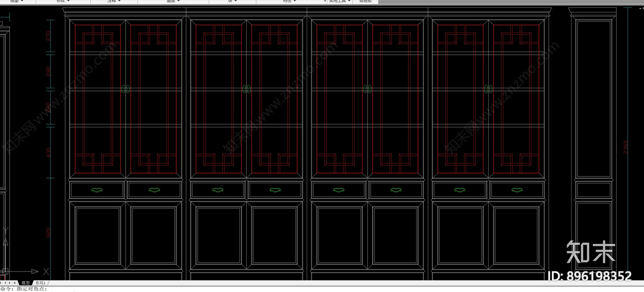
Task: Expand the 块 ribbon panel
Action: point(232,1)
